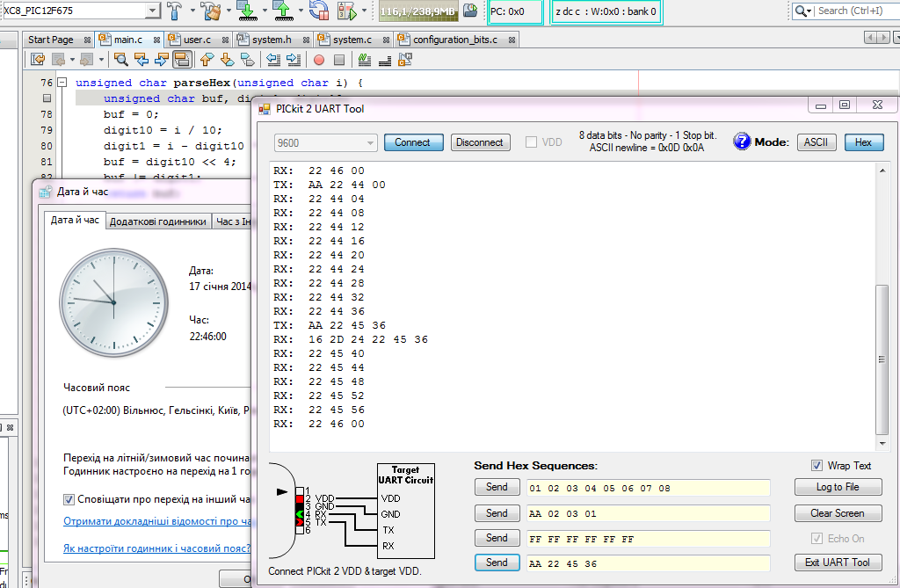Open the 9600 baud rate dropdown
The image size is (900, 588).
click(x=369, y=142)
